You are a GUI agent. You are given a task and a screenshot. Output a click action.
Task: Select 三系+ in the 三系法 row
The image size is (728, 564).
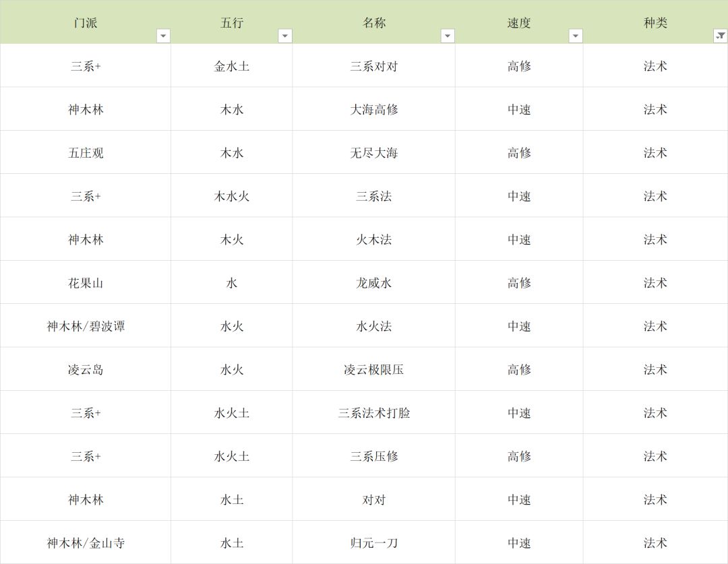tap(86, 196)
